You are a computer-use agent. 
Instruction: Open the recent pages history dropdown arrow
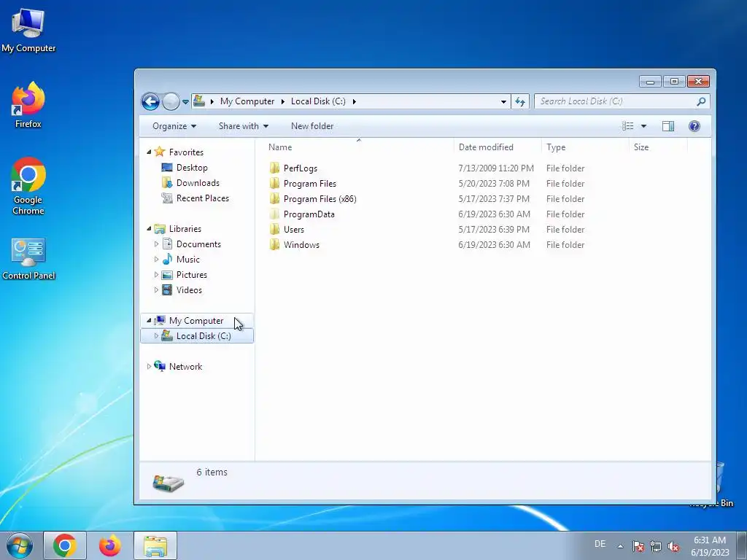coord(185,102)
